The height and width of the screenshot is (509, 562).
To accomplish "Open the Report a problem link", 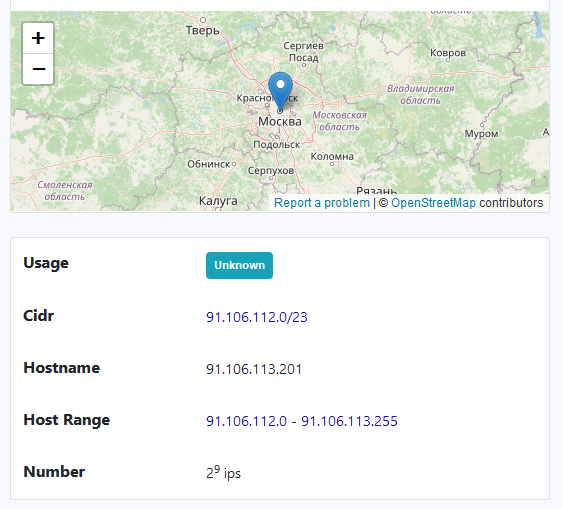I will click(322, 203).
